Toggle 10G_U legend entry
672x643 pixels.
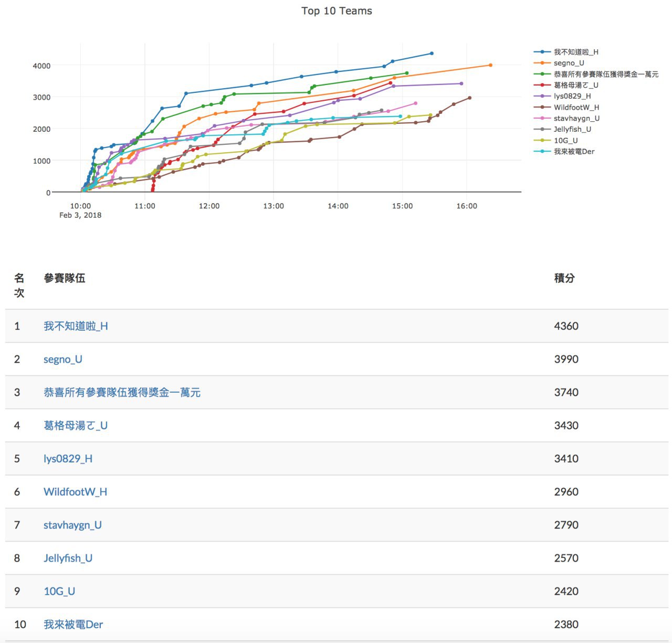[556, 140]
